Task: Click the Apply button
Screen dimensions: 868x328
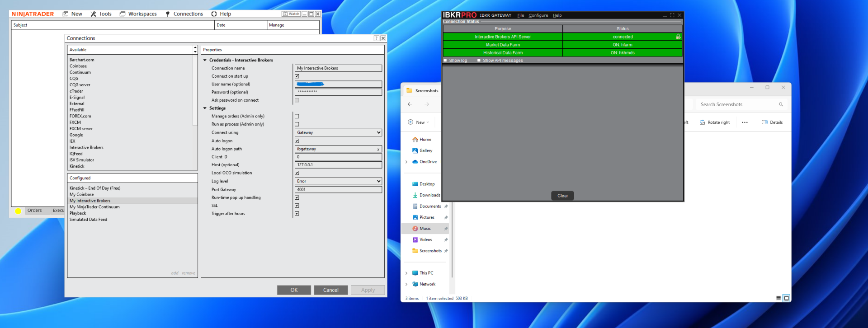Action: [x=368, y=290]
